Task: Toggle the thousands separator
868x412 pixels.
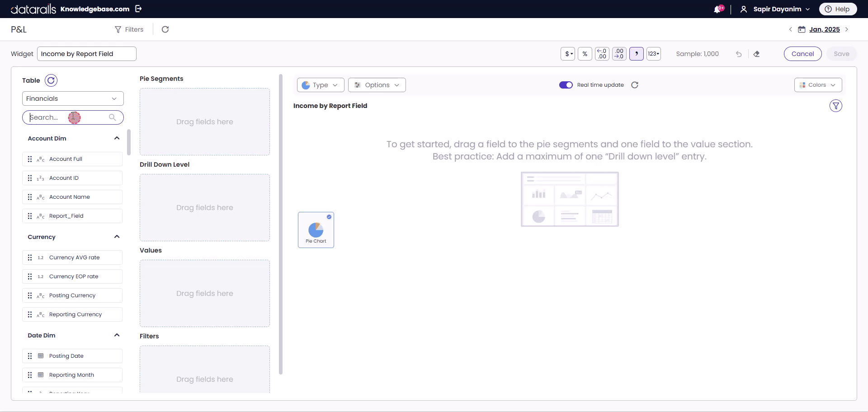Action: pyautogui.click(x=637, y=54)
